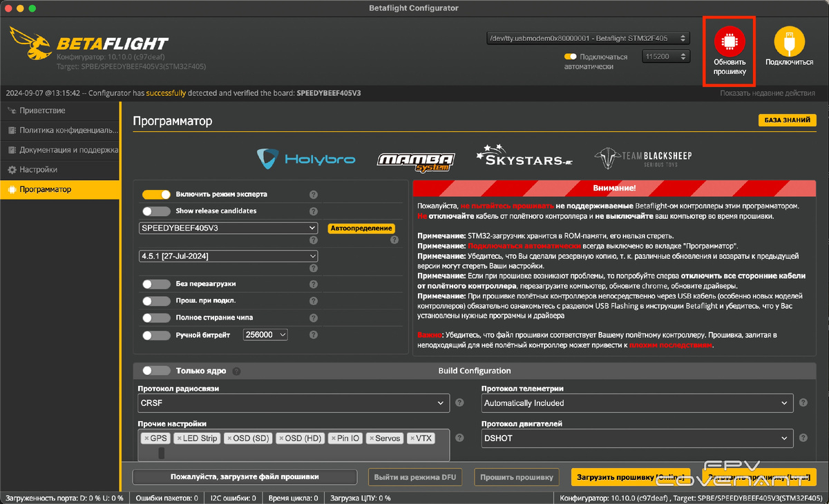Open the 115200 baud rate dropdown
Screen dimensions: 829x504
pos(666,57)
